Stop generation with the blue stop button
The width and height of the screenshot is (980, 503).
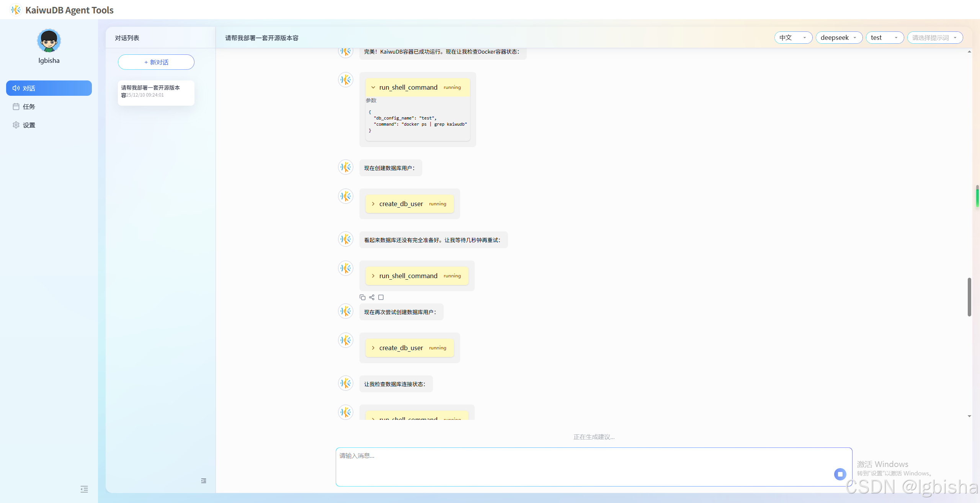[840, 474]
